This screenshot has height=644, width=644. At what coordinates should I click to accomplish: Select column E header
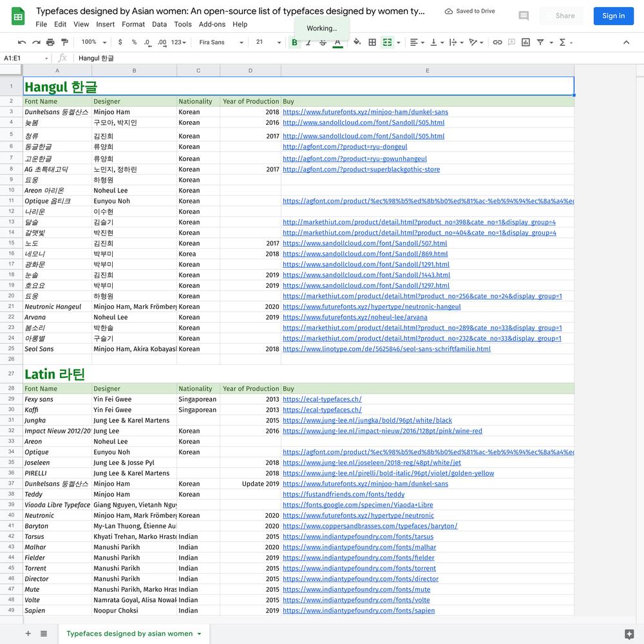point(428,71)
